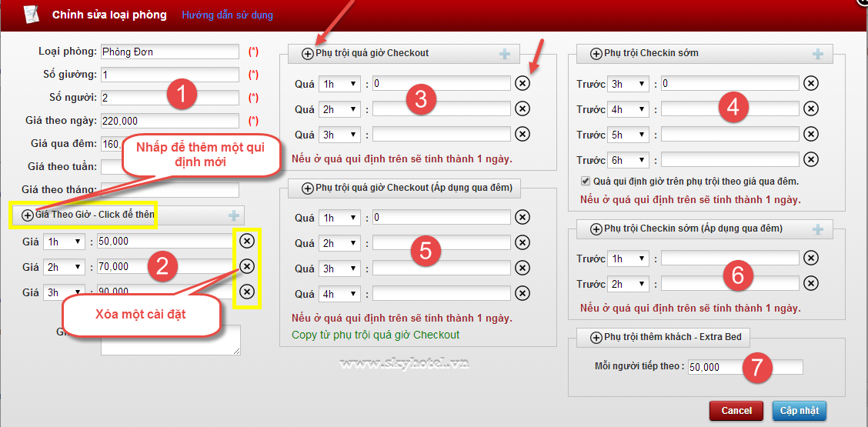Delete the 1h hourly price row
Image resolution: width=868 pixels, height=427 pixels.
(246, 242)
